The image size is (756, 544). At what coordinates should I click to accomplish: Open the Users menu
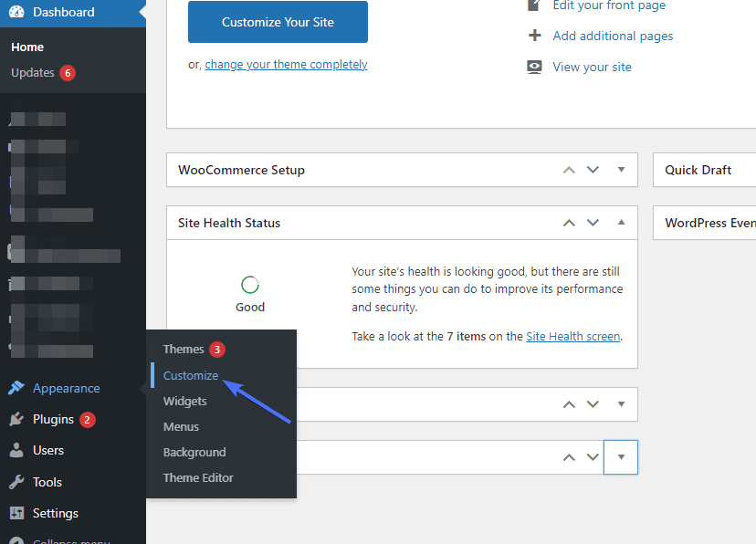tap(48, 451)
